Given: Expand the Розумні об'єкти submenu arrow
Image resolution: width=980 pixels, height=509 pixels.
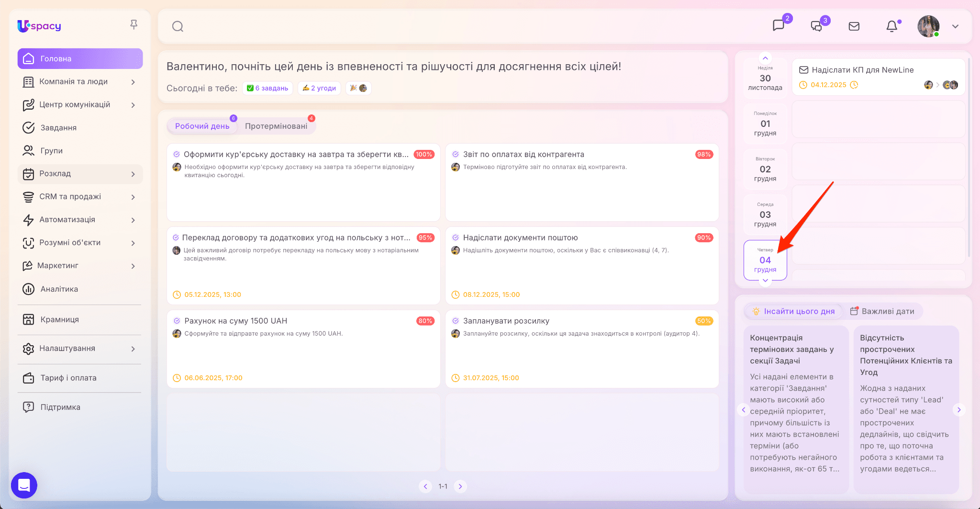Looking at the screenshot, I should click(x=133, y=243).
